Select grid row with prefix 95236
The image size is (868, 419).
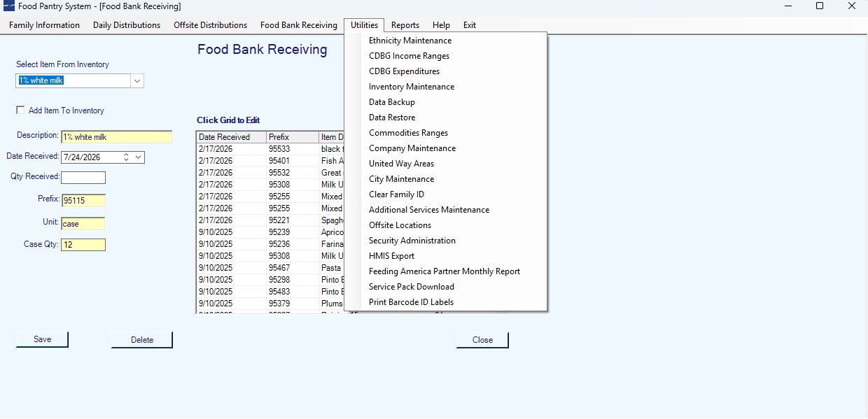click(x=270, y=244)
